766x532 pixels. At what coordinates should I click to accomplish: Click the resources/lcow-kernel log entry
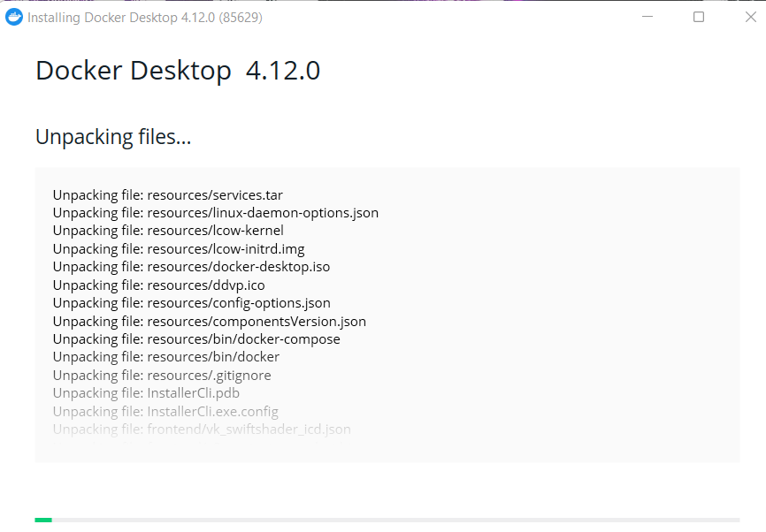click(168, 231)
